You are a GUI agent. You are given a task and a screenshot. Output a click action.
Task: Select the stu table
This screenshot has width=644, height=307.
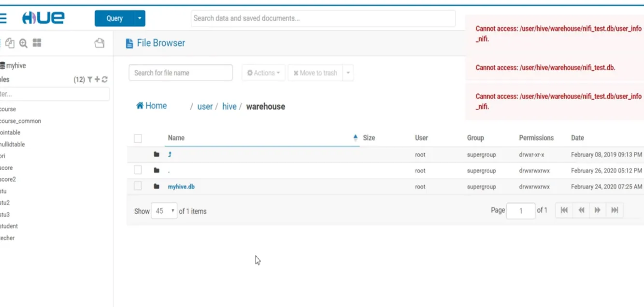[x=3, y=191]
